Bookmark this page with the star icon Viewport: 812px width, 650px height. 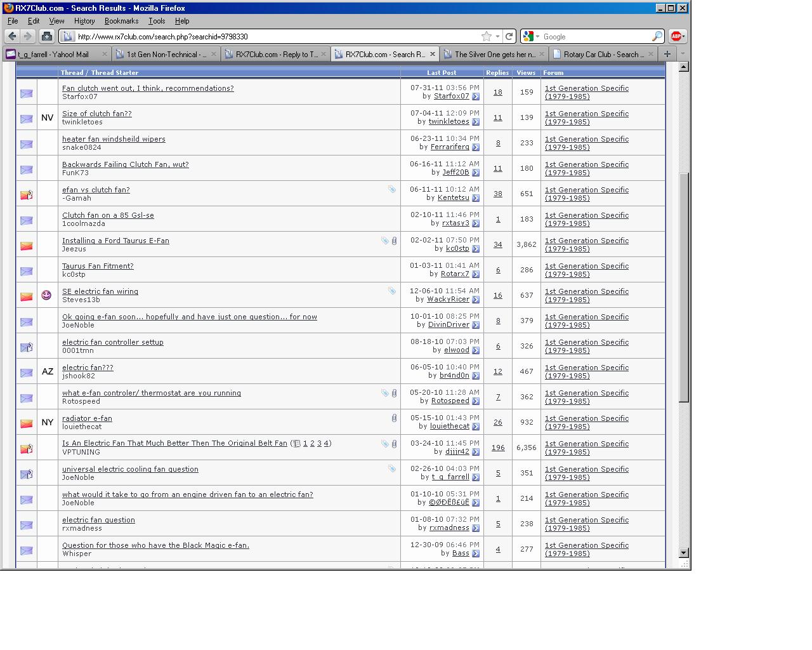click(x=487, y=36)
